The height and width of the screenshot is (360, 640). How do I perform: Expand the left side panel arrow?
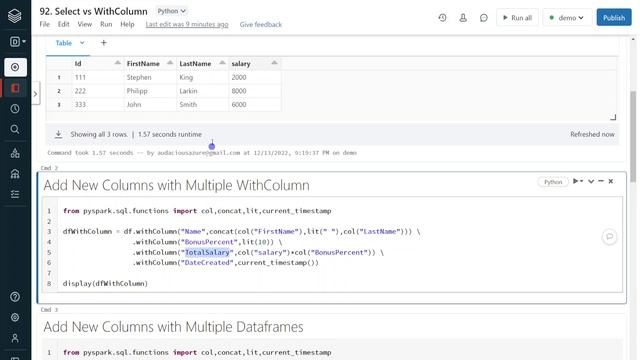point(36,93)
